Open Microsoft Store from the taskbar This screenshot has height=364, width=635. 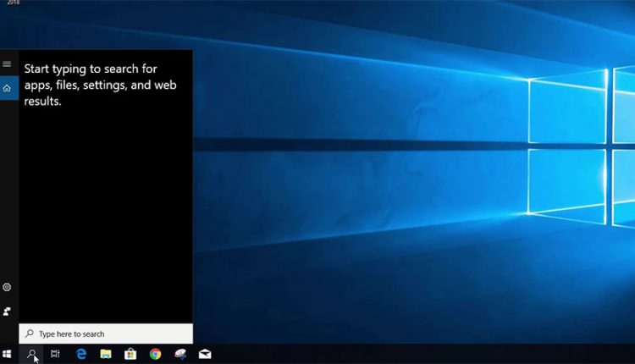pyautogui.click(x=130, y=354)
